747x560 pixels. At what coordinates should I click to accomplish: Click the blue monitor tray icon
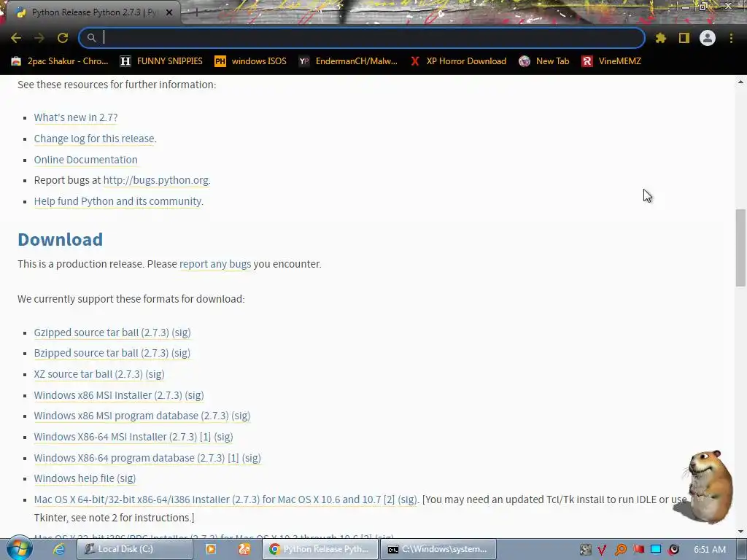tap(656, 550)
